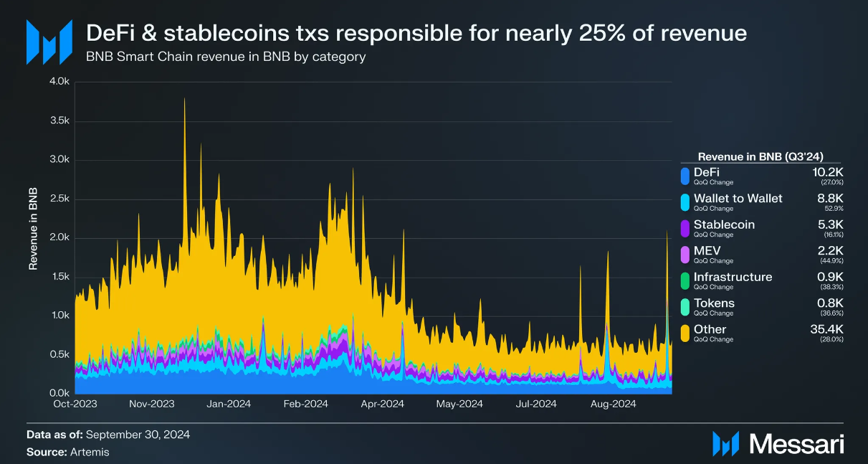
Task: Click the MEV legend color swatch
Action: point(685,254)
